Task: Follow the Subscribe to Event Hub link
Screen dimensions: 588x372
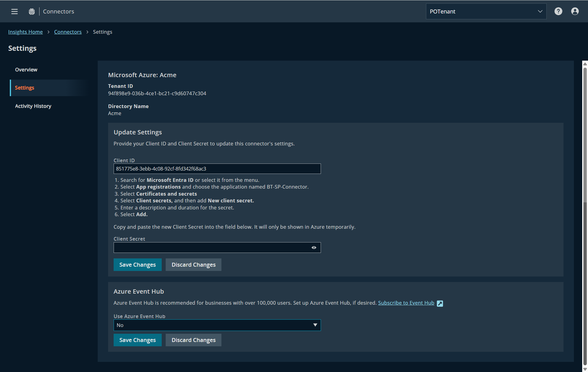Action: tap(406, 303)
